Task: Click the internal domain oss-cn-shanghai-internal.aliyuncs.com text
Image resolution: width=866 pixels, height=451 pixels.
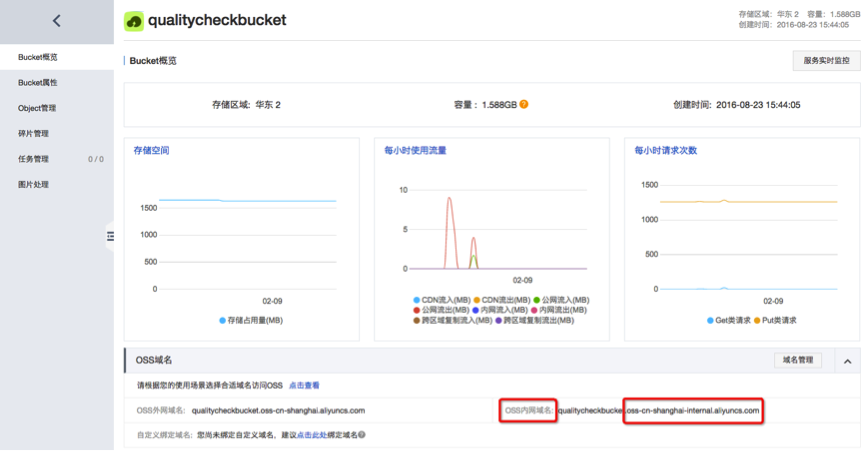Action: 693,410
